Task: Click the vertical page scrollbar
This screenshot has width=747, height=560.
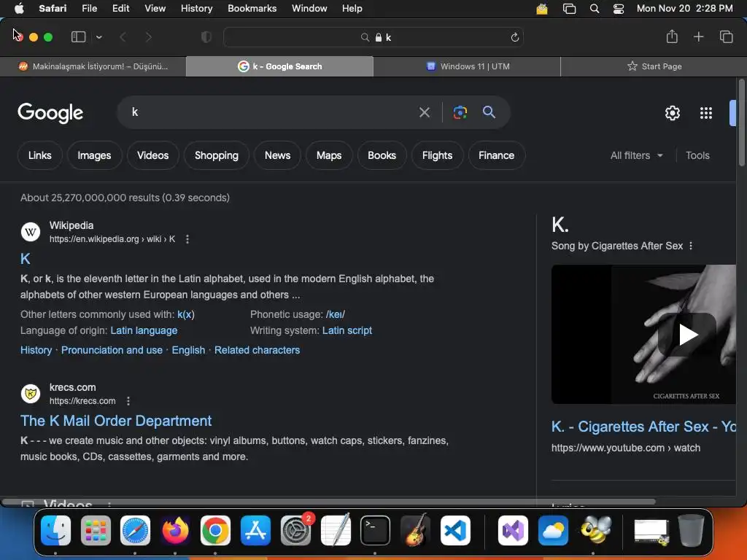Action: pyautogui.click(x=741, y=122)
